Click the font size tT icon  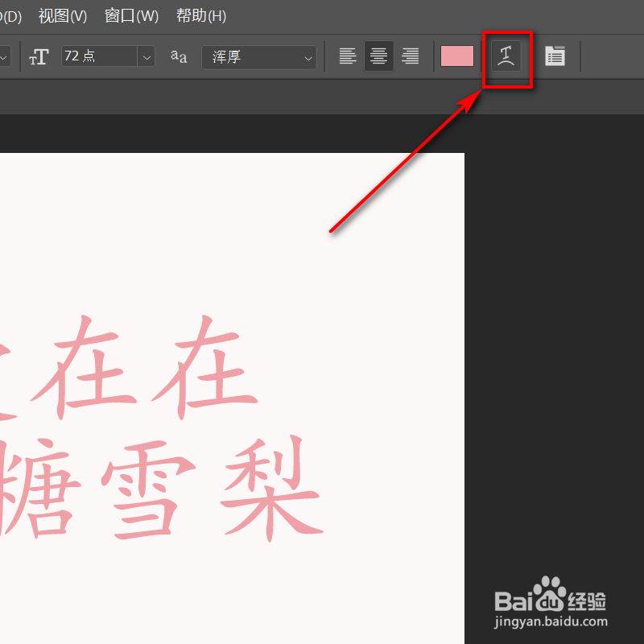tap(39, 56)
